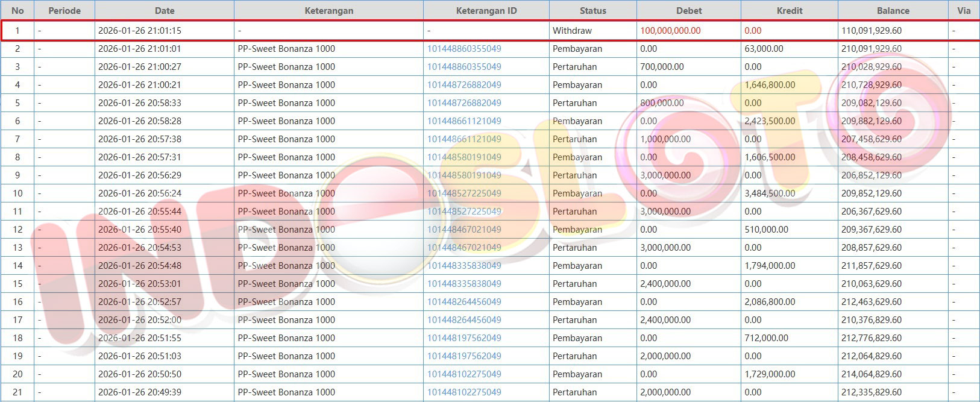Image resolution: width=980 pixels, height=402 pixels.
Task: Click the Kredit column header
Action: point(789,10)
